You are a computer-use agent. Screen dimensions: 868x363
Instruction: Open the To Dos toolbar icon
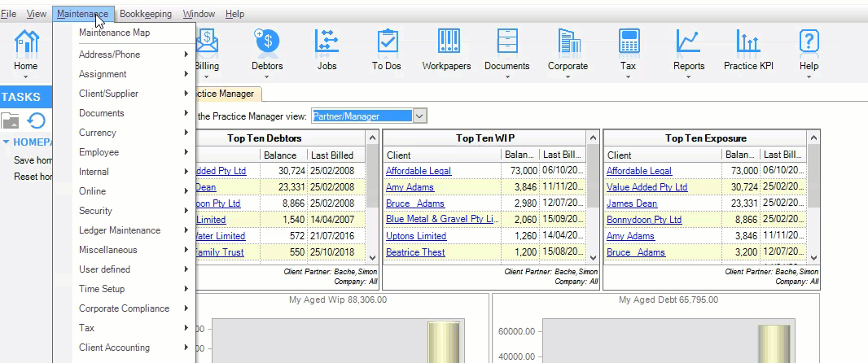tap(387, 42)
